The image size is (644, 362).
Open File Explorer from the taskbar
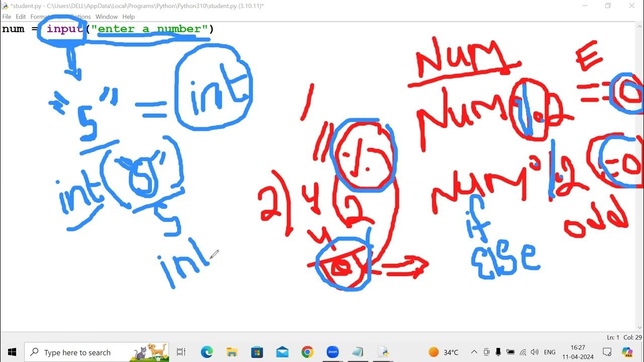pyautogui.click(x=232, y=352)
